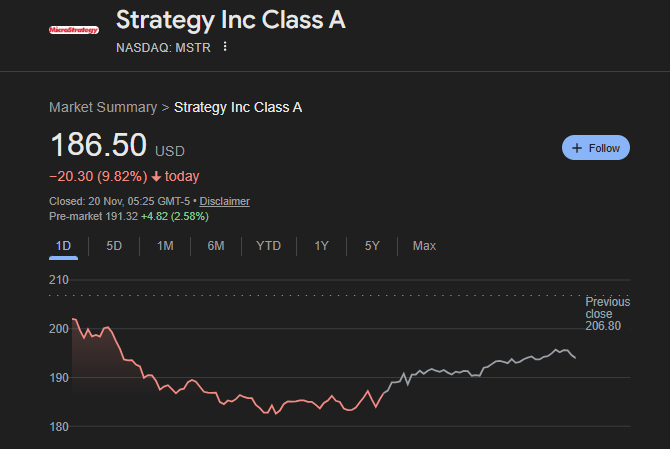Go to Market Summary breadcrumb
Image resolution: width=670 pixels, height=449 pixels.
[103, 107]
